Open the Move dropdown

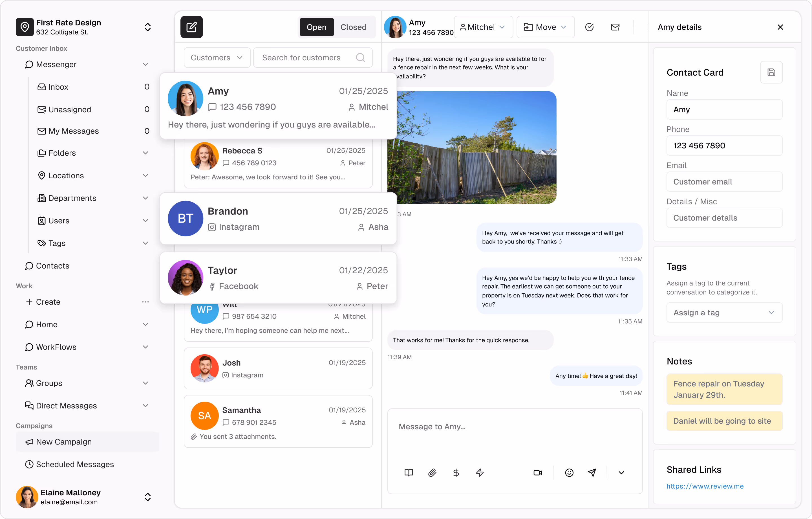coord(545,27)
